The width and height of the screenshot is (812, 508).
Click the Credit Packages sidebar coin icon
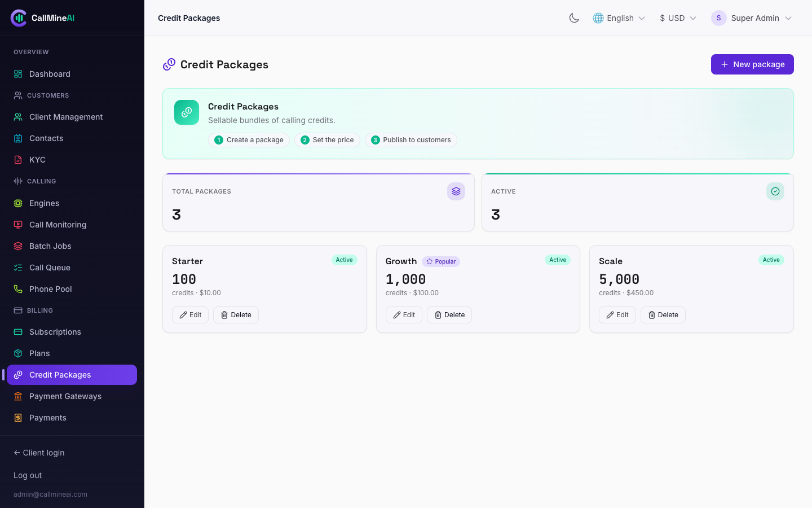coord(18,375)
